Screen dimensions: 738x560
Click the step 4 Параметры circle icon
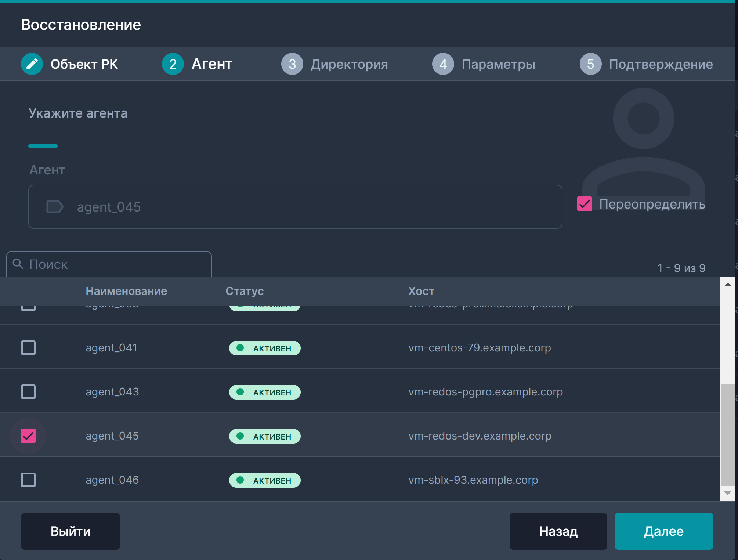[443, 64]
